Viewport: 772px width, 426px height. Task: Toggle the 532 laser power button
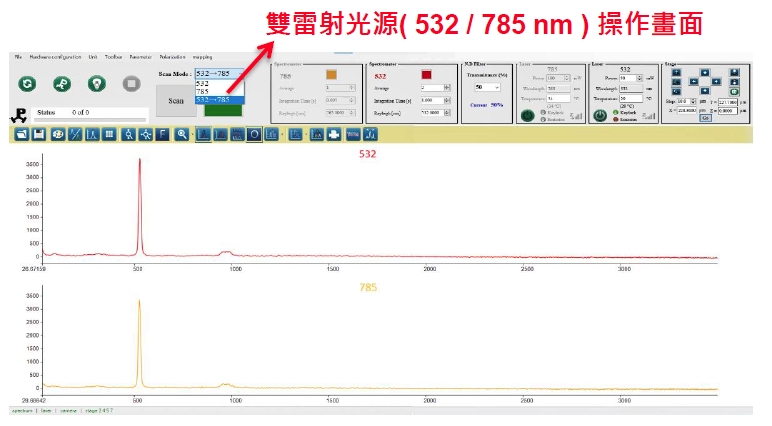(x=599, y=115)
